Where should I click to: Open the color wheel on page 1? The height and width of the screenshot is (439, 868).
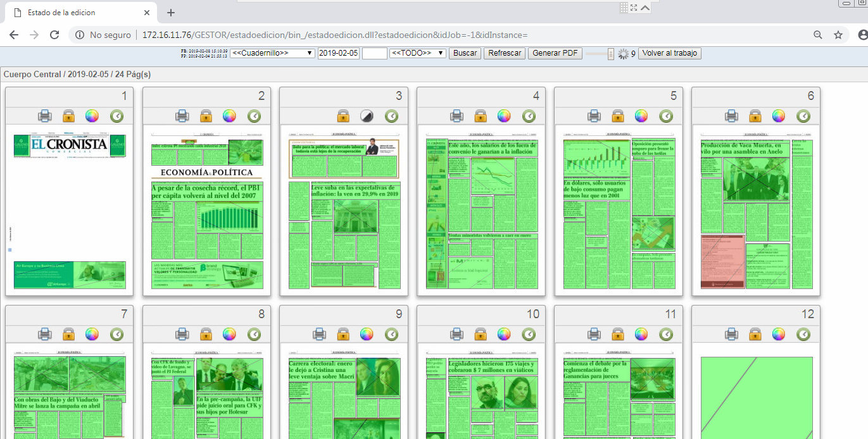click(x=92, y=116)
